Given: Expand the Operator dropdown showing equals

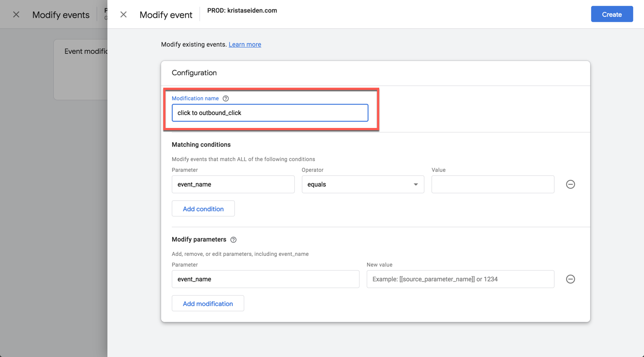Looking at the screenshot, I should pyautogui.click(x=363, y=184).
